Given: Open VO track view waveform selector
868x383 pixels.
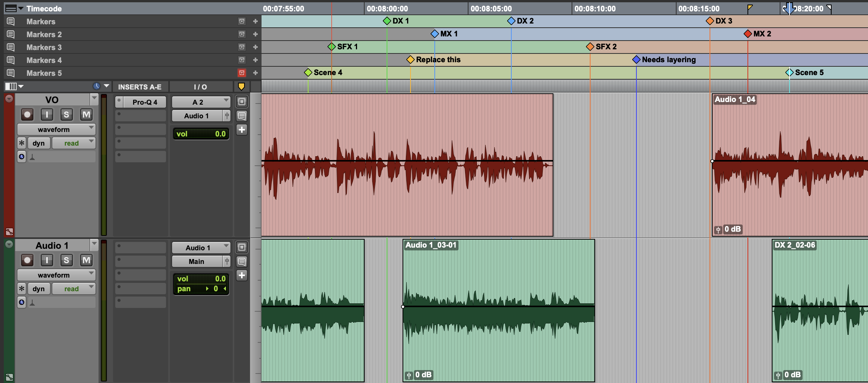Looking at the screenshot, I should [56, 129].
